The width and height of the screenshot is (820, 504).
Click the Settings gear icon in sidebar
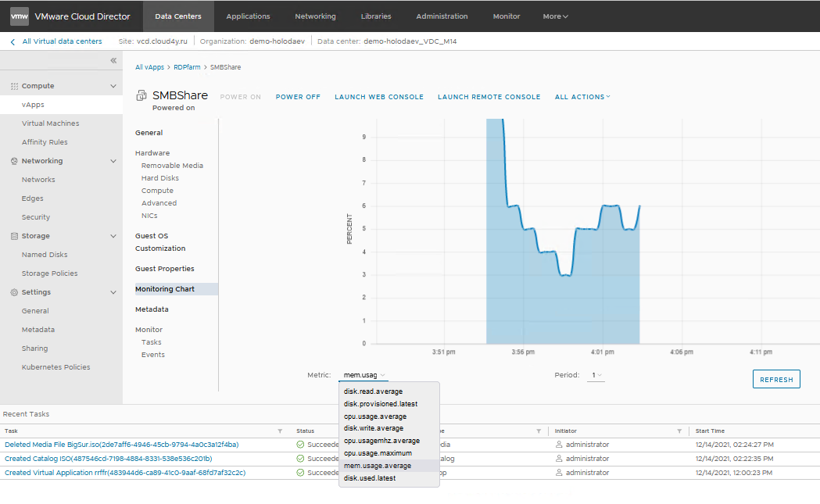[14, 292]
